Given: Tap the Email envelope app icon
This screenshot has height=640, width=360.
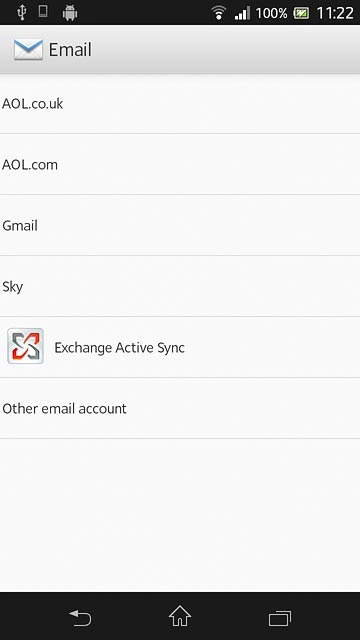Looking at the screenshot, I should (28, 49).
